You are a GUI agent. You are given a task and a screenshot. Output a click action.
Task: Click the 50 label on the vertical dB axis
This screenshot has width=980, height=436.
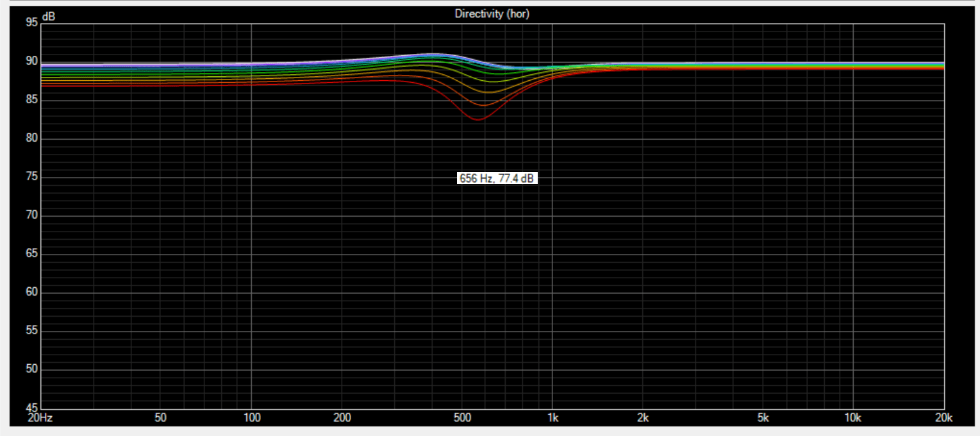(32, 369)
